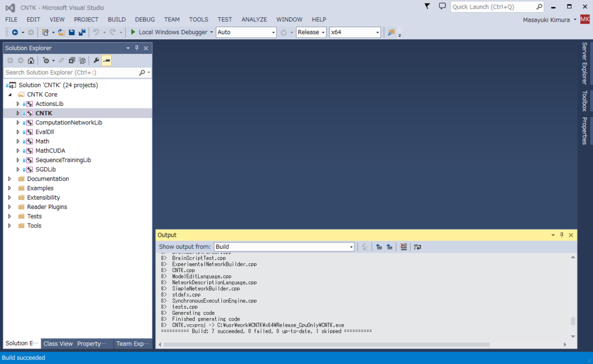Start Local Windows Debugger
This screenshot has height=364, width=593.
[x=169, y=32]
